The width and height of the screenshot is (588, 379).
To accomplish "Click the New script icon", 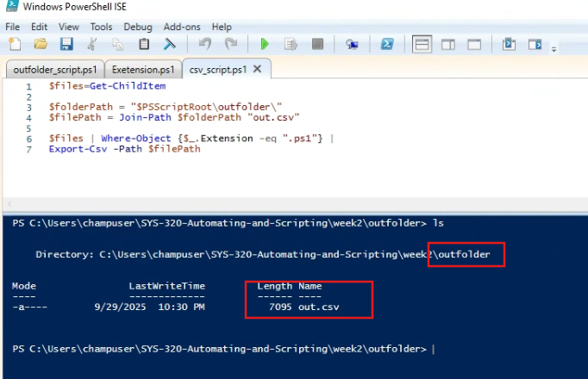I will (x=15, y=44).
